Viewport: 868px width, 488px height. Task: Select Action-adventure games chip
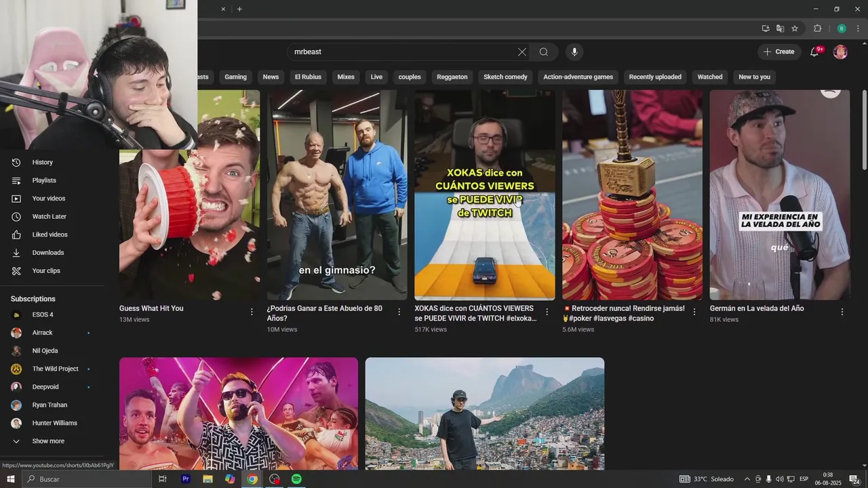(x=578, y=77)
